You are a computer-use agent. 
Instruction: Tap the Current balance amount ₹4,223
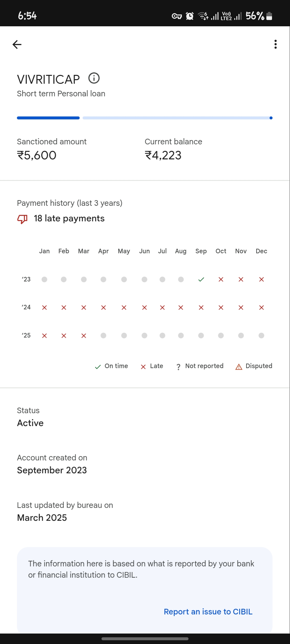tap(163, 155)
